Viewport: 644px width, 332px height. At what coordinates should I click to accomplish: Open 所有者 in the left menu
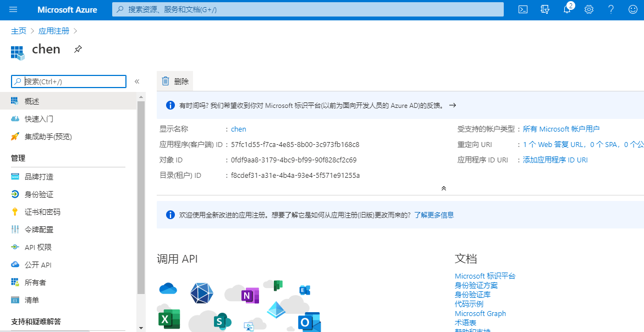pyautogui.click(x=68, y=283)
